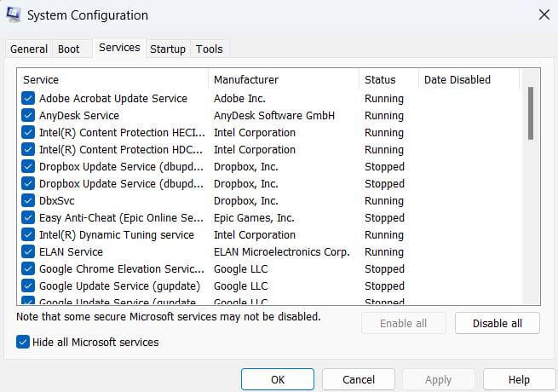
Task: Click Running status of Adobe Acrobat row
Action: (x=384, y=99)
